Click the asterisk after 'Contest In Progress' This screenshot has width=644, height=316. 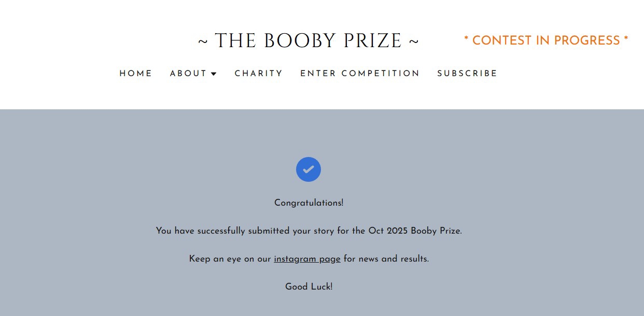point(626,39)
